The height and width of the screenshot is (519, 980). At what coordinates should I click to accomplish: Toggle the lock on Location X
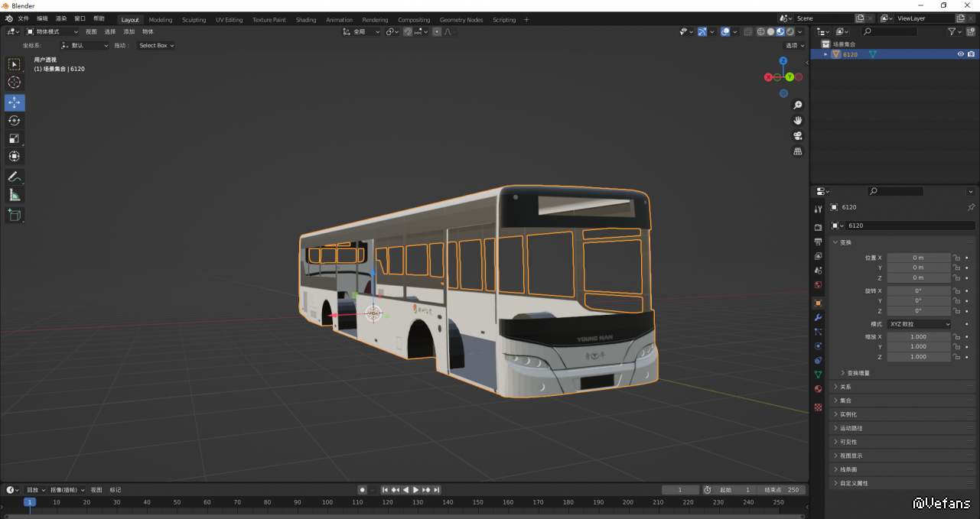(x=956, y=258)
